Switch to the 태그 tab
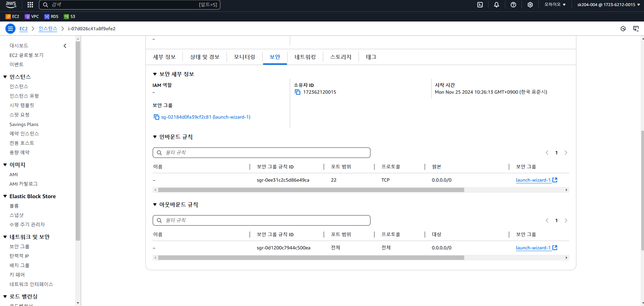 (371, 57)
